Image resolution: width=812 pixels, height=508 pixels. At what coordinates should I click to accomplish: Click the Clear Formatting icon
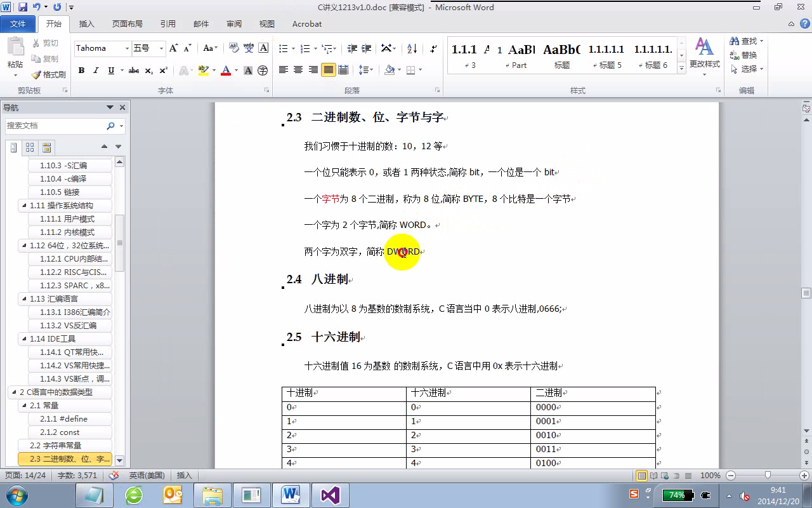coord(233,48)
